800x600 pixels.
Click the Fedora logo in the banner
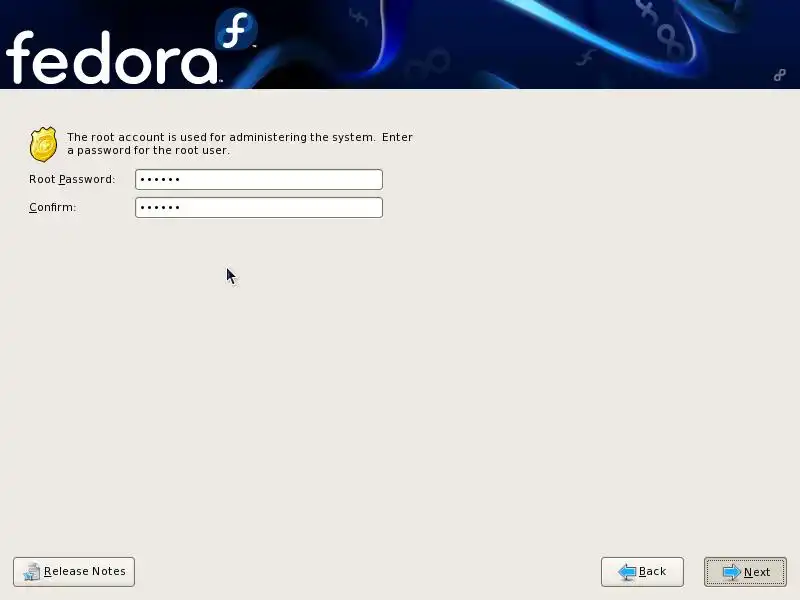tap(131, 48)
